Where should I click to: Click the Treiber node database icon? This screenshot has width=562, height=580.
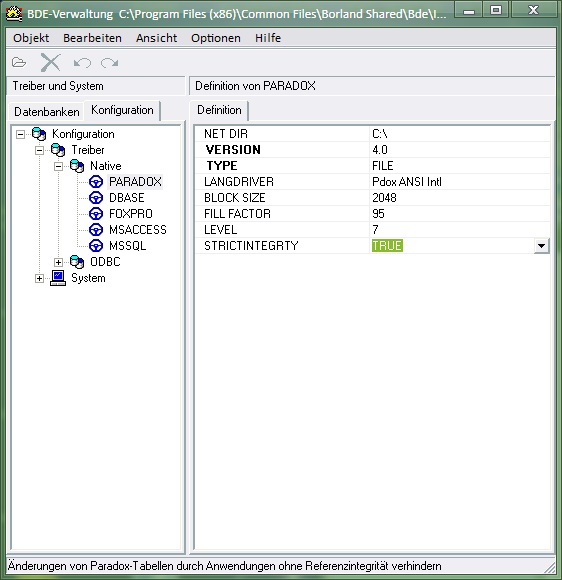tap(58, 150)
